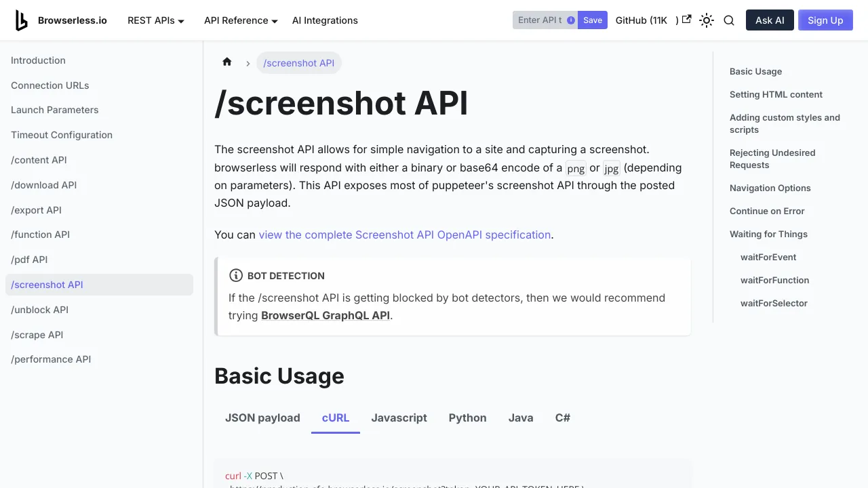The height and width of the screenshot is (488, 868).
Task: Open AI Integrations in navbar
Action: point(325,20)
